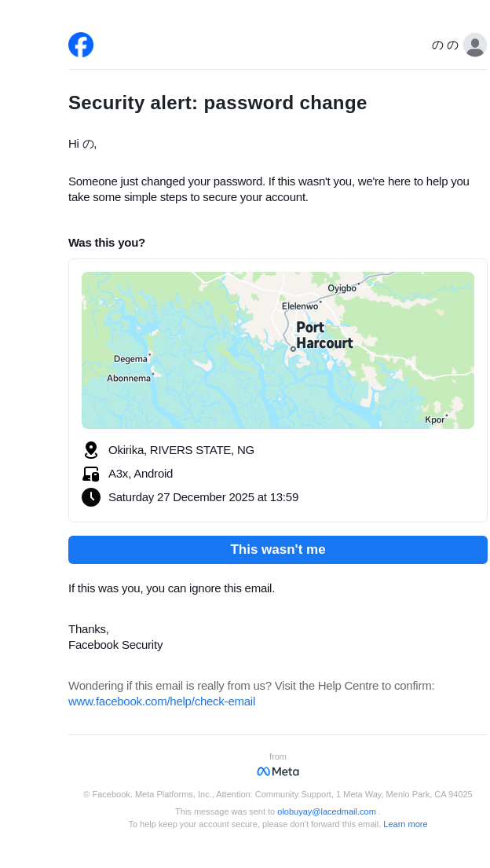Click the clock time icon

point(91,497)
